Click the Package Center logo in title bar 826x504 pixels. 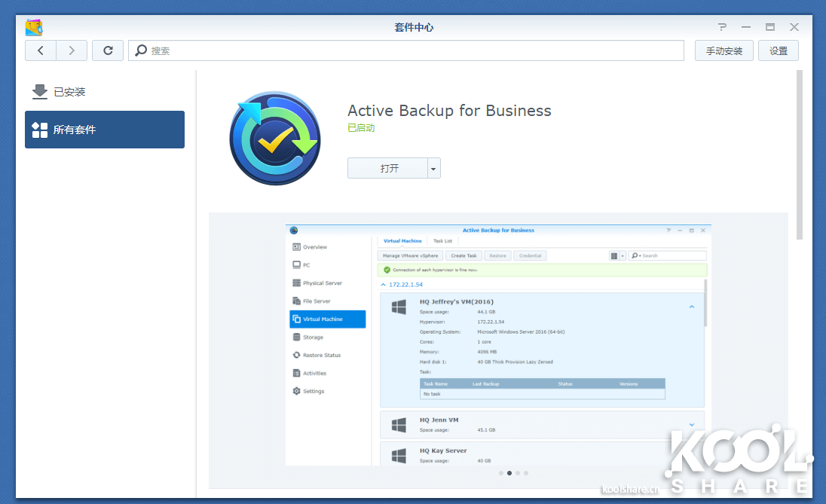[x=34, y=27]
